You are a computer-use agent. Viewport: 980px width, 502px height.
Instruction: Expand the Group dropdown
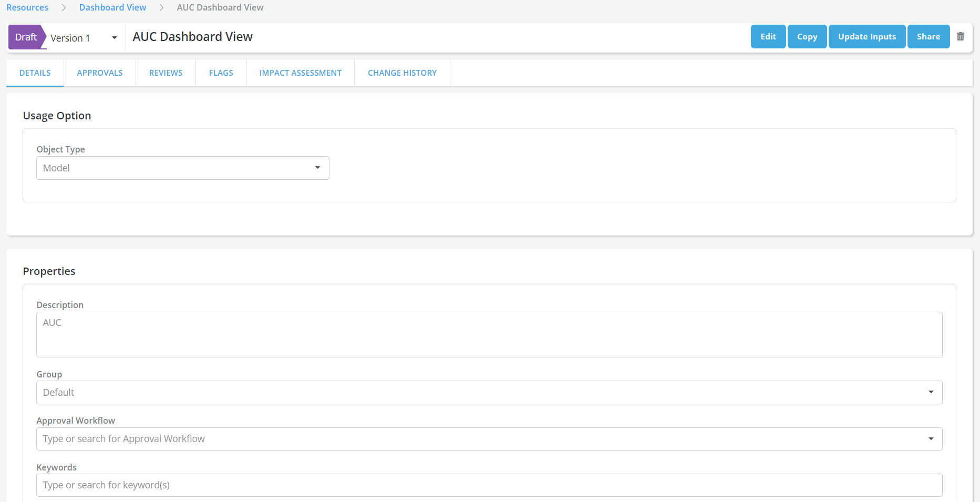(931, 392)
